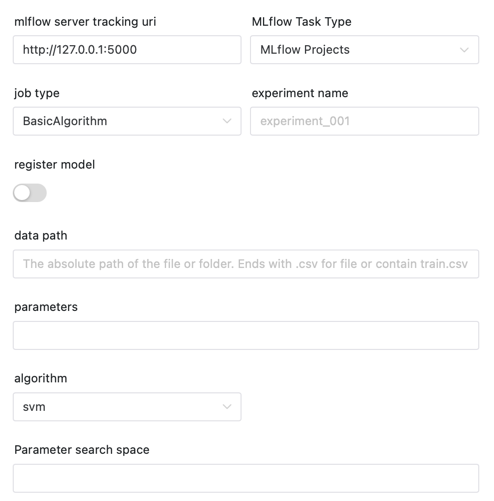
Task: Click the 'job type' label
Action: pyautogui.click(x=37, y=93)
